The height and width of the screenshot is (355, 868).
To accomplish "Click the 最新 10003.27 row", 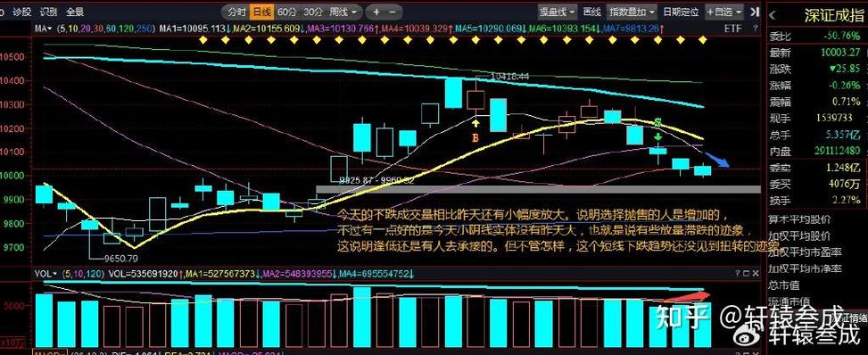I will point(816,54).
